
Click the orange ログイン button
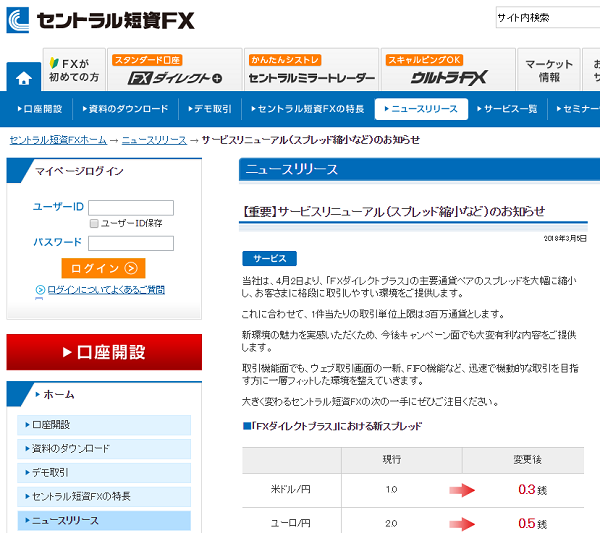coord(103,268)
